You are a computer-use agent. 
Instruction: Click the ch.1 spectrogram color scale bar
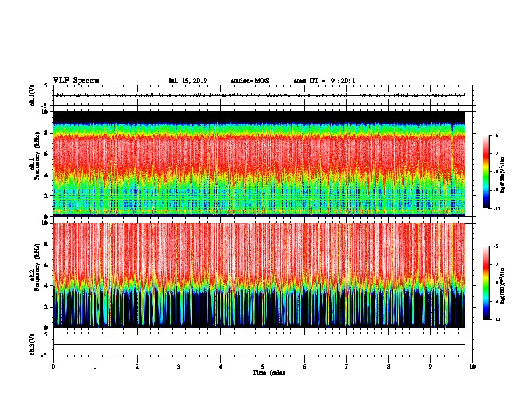pos(486,172)
